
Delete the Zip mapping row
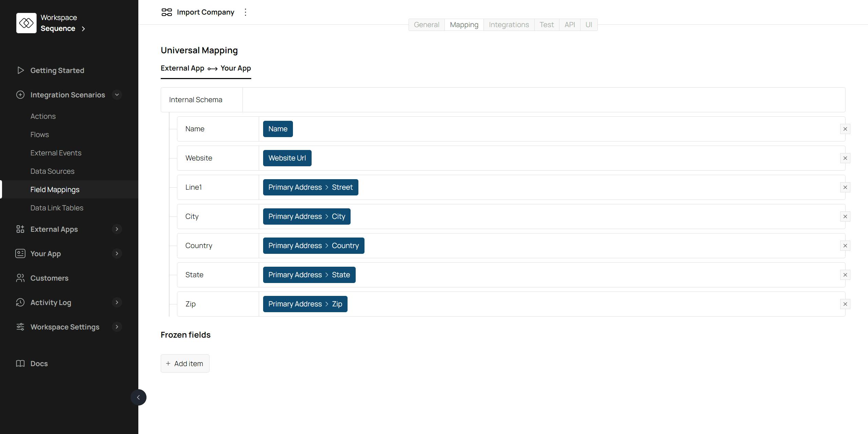(x=845, y=304)
